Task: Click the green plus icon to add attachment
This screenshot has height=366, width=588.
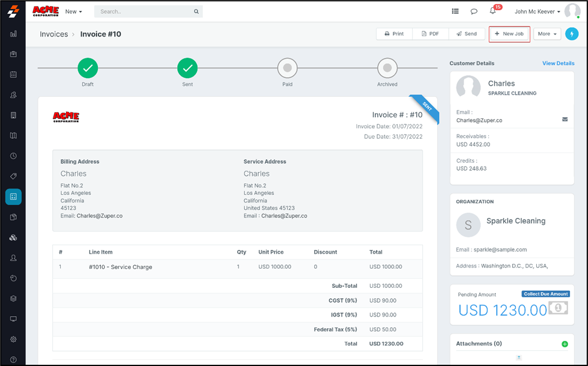Action: coord(565,344)
